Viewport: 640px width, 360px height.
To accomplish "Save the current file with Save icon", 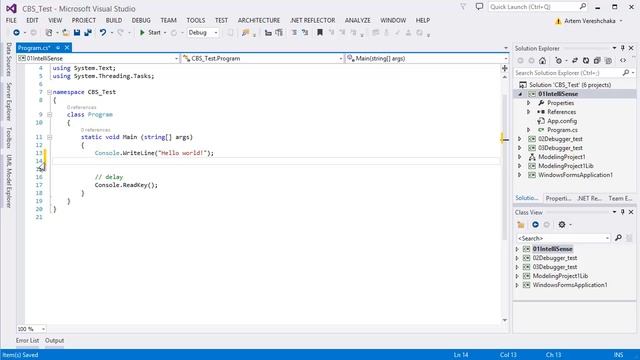I will (77, 33).
